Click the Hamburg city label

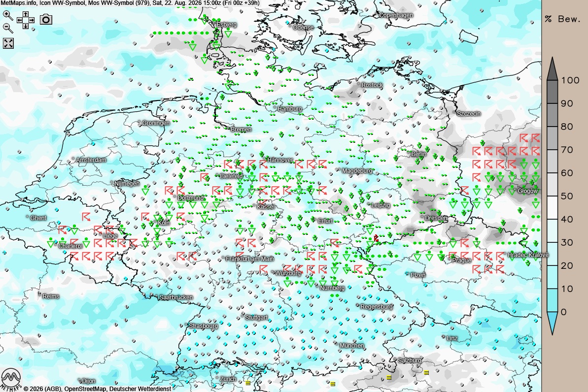tap(289, 109)
